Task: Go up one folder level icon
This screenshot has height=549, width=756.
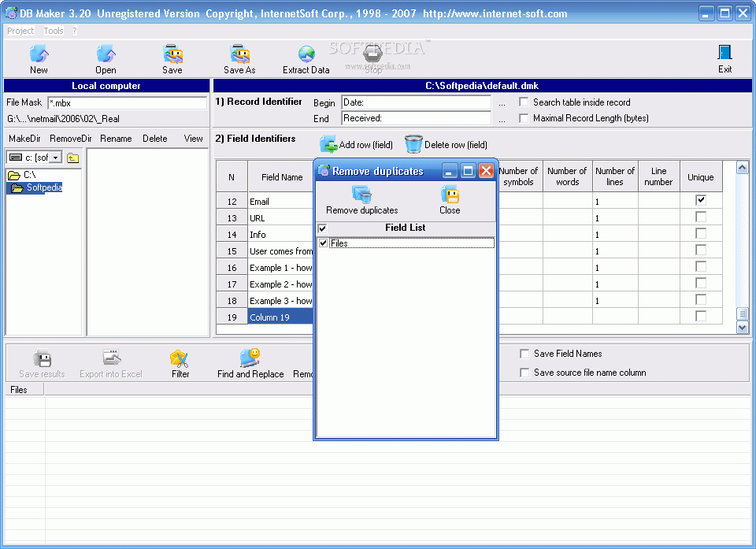Action: coord(72,158)
